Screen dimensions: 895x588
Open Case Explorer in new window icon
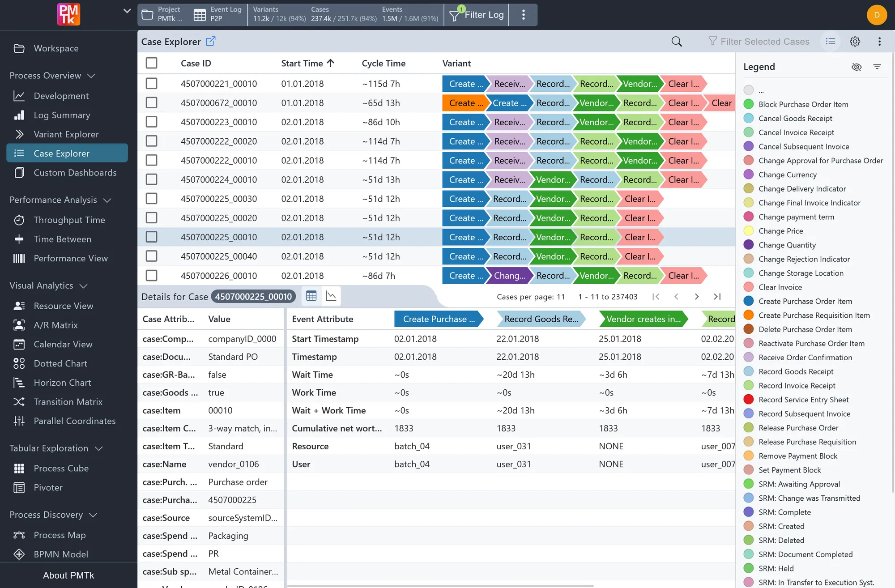pos(210,41)
